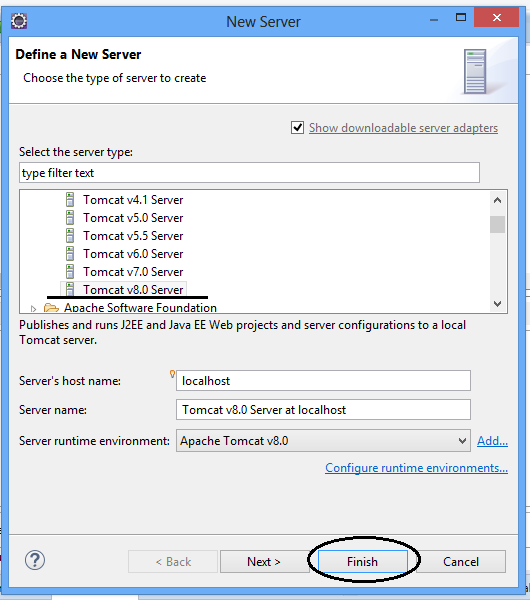The width and height of the screenshot is (530, 600).
Task: Toggle Show downloadable server adapters checkbox
Action: tap(297, 127)
